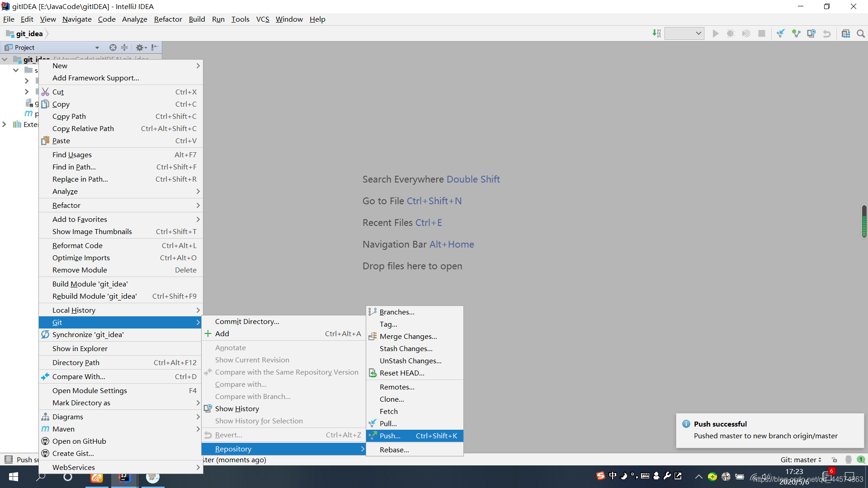Show hidden system tray icons

click(x=698, y=476)
